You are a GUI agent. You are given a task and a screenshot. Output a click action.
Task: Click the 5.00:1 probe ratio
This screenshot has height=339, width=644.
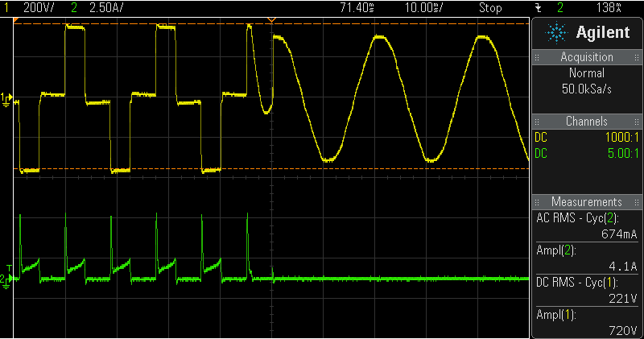(x=623, y=153)
